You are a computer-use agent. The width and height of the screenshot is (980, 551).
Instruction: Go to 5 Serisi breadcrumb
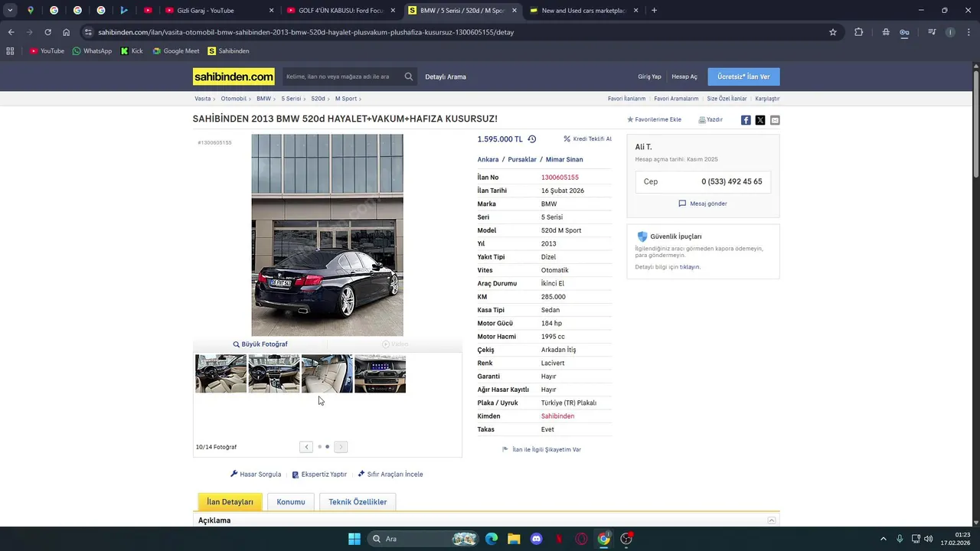(291, 99)
